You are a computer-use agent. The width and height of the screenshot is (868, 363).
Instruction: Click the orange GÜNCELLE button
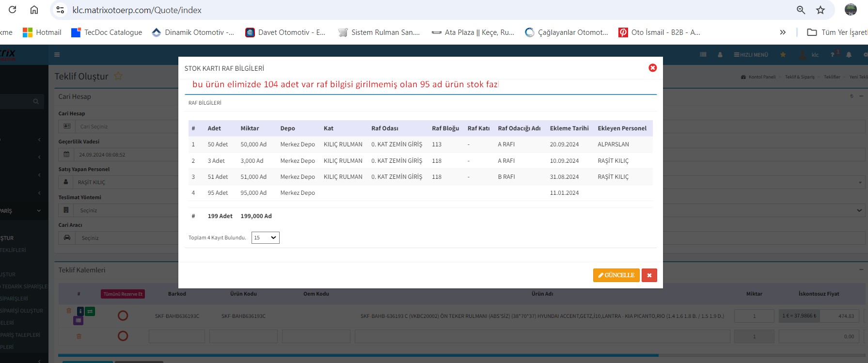click(616, 275)
